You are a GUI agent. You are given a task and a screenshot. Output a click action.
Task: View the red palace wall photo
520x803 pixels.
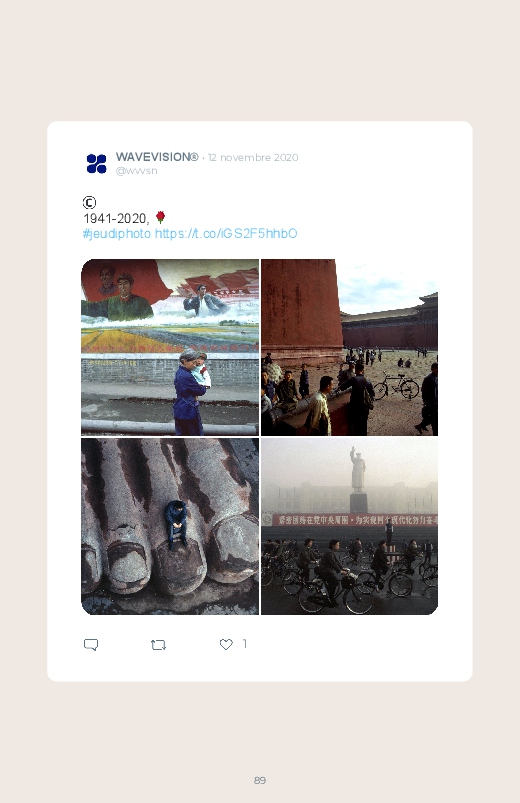(349, 347)
